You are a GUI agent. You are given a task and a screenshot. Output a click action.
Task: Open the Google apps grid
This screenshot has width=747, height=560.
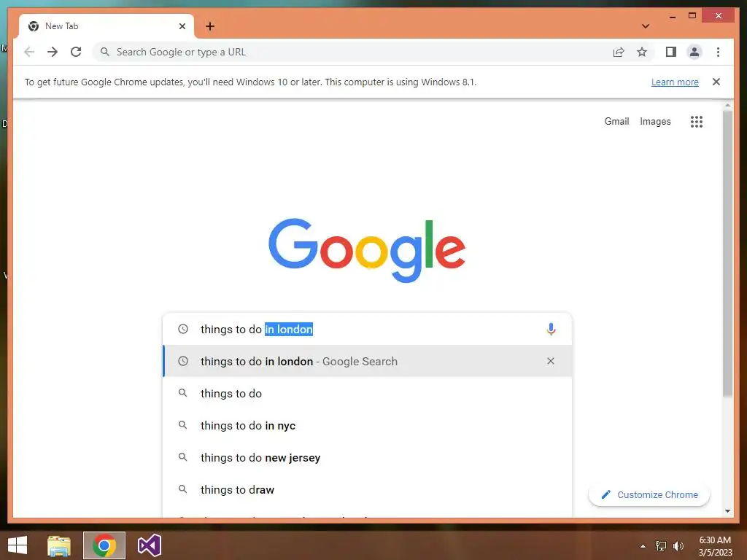pos(697,122)
